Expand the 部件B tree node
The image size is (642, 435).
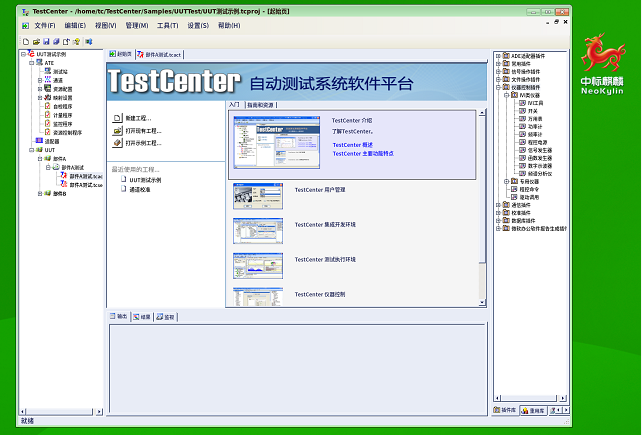[x=37, y=193]
